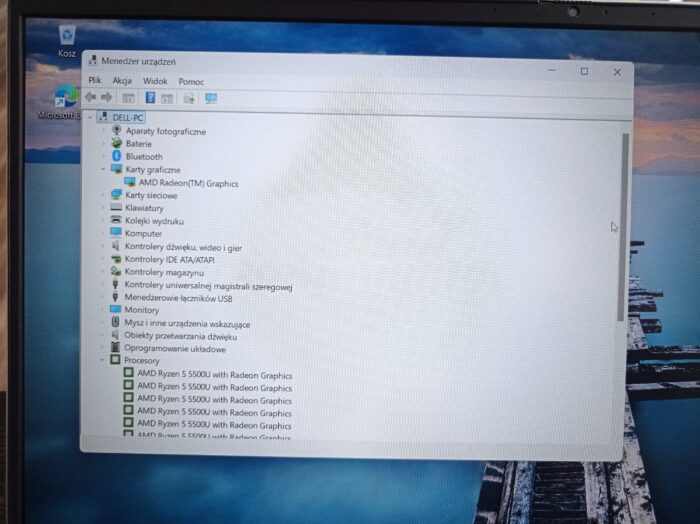Expand the Karty sieciowe node
This screenshot has height=524, width=700.
(103, 195)
